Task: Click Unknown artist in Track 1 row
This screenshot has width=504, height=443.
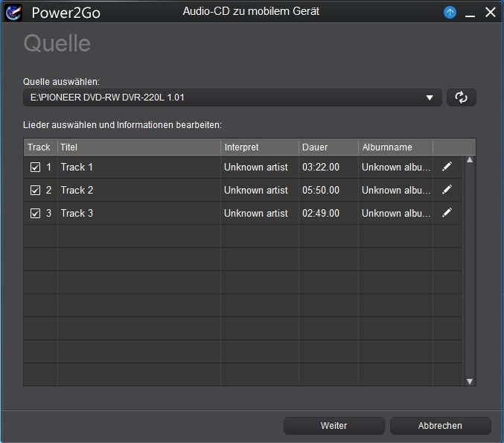Action: [256, 168]
